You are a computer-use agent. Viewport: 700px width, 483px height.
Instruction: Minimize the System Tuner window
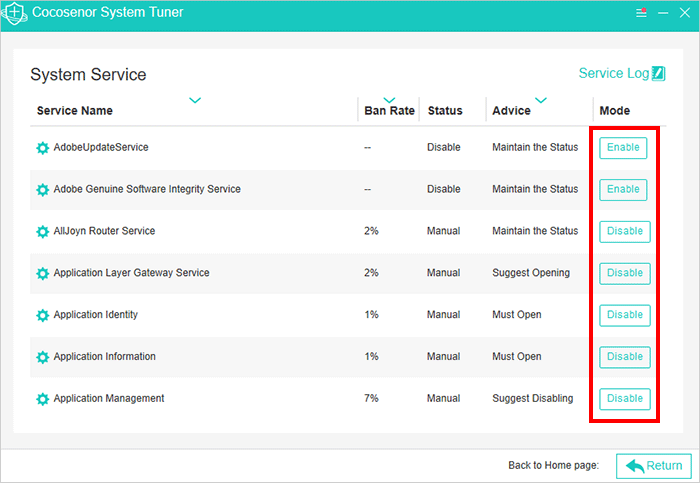pos(663,13)
